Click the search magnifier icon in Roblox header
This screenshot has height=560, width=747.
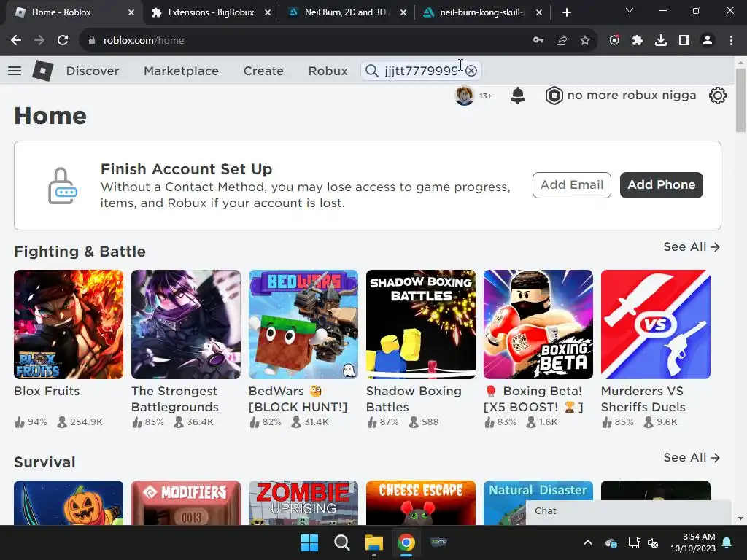tap(371, 71)
